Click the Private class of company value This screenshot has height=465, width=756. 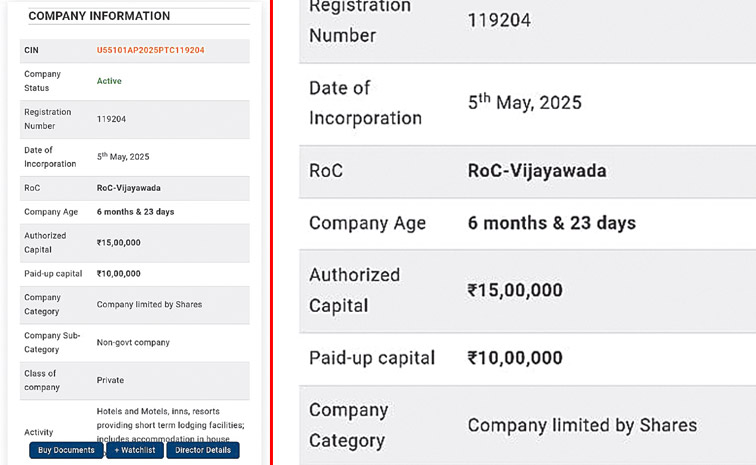[110, 380]
